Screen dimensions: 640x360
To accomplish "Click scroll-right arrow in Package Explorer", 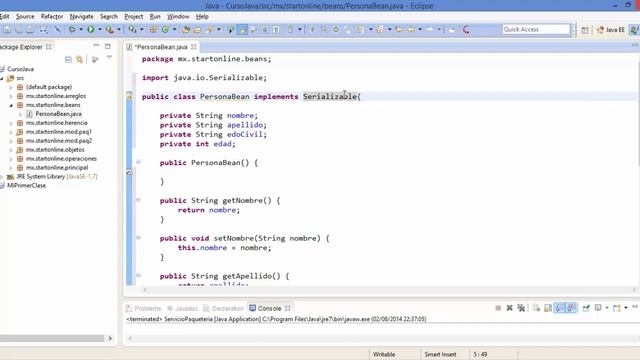I will coord(110,338).
